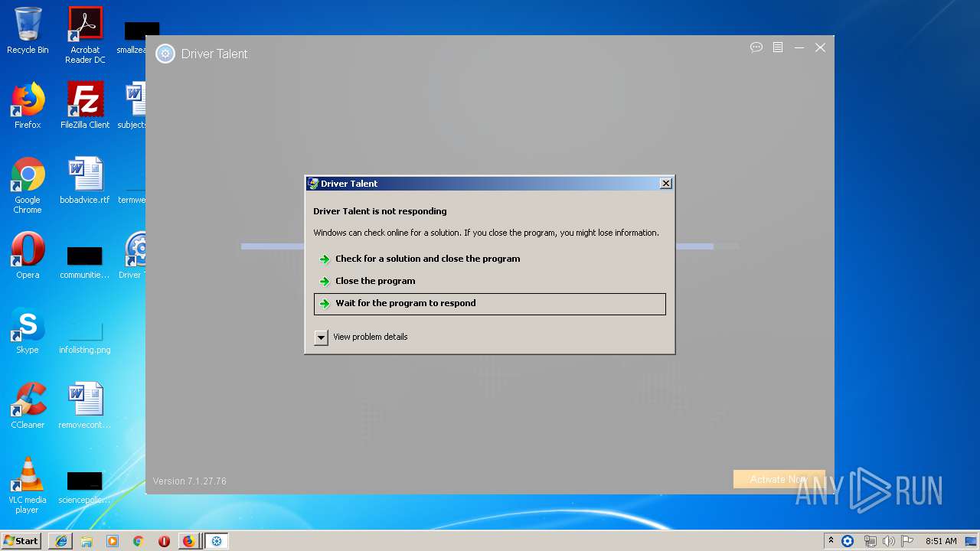Open the Recycle Bin desktop icon
Image resolution: width=980 pixels, height=551 pixels.
click(x=28, y=31)
